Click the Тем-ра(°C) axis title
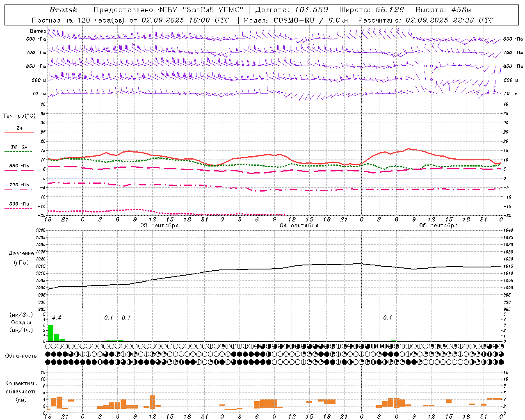This screenshot has height=420, width=525. tap(19, 116)
